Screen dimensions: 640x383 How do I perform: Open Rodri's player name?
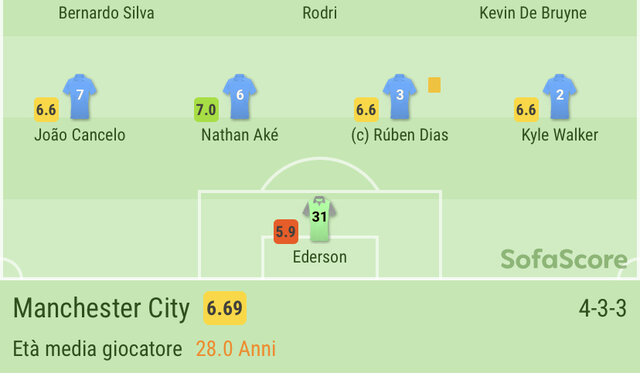(x=320, y=13)
